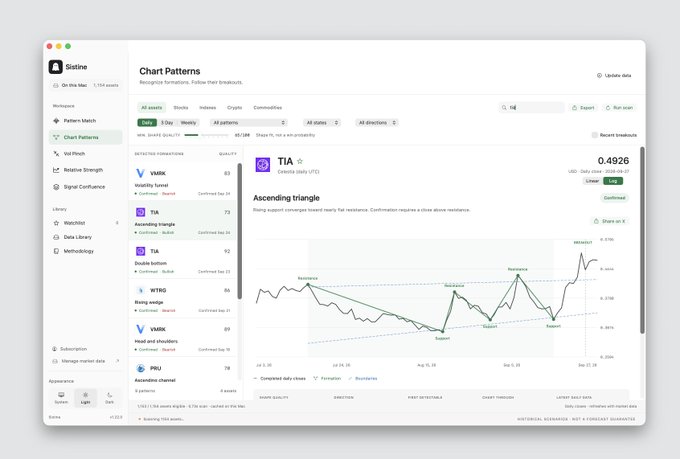
Task: Open the All states dropdown
Action: point(322,123)
